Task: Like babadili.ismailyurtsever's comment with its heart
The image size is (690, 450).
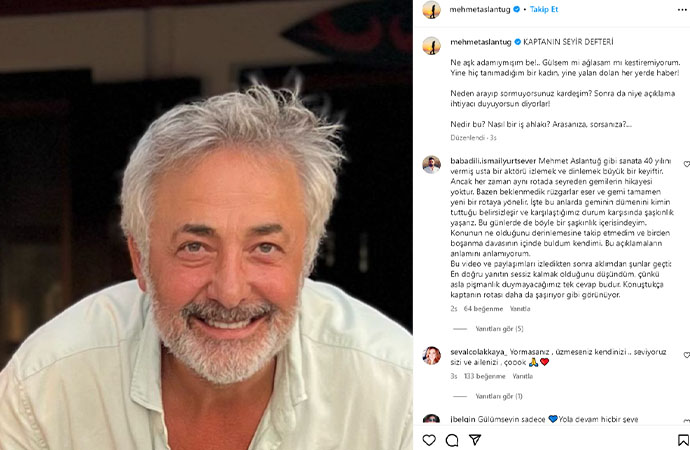Action: [x=686, y=164]
